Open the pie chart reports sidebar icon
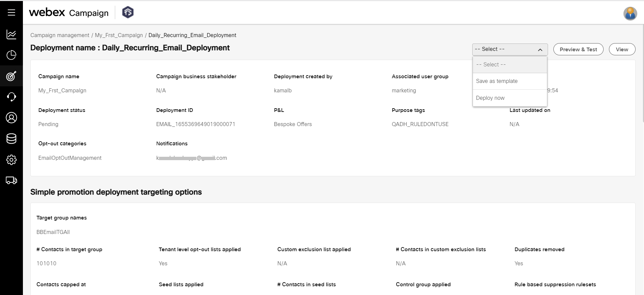644x295 pixels. coord(11,55)
